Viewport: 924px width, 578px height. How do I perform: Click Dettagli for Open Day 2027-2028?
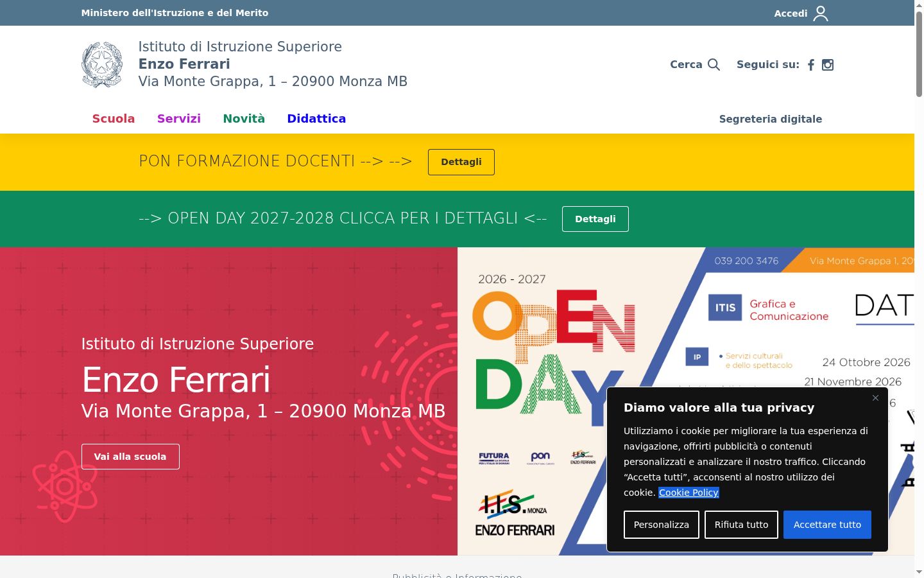pyautogui.click(x=595, y=219)
